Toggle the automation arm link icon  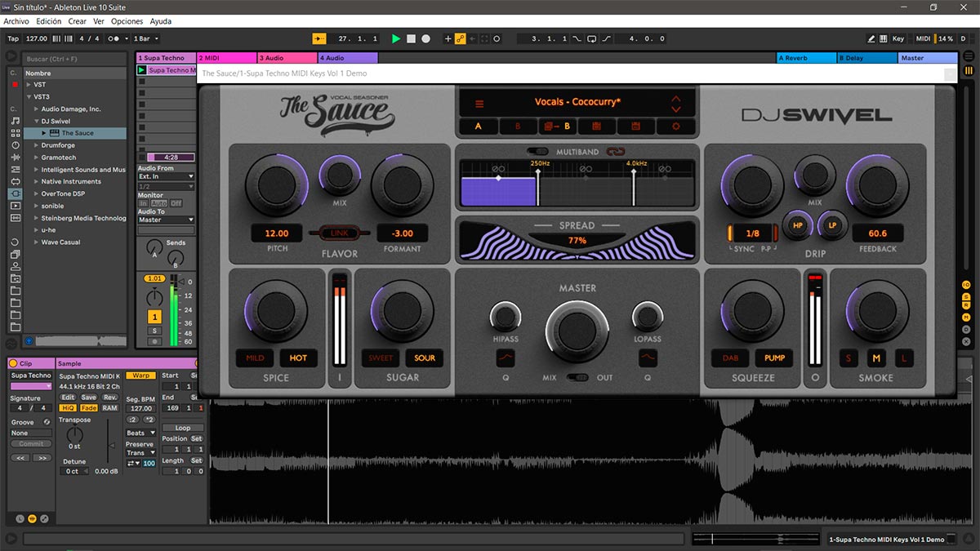[461, 38]
